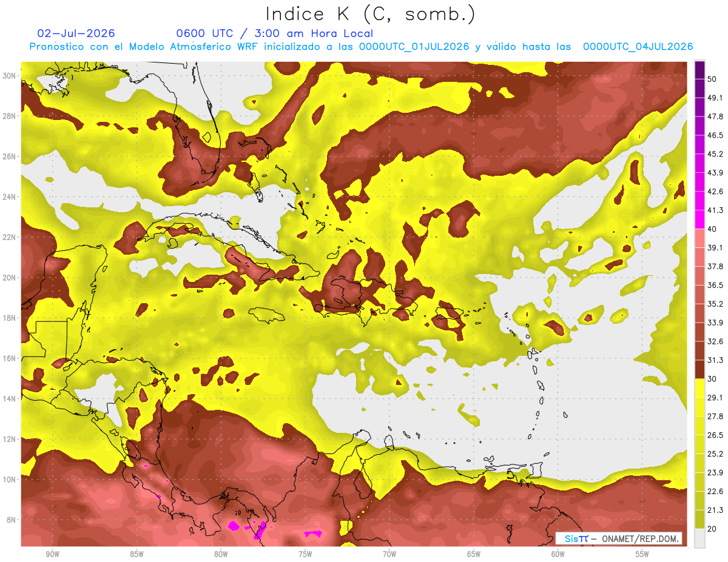Click color scale value 21.3
Viewport: 728px width, 562px height.
716,510
